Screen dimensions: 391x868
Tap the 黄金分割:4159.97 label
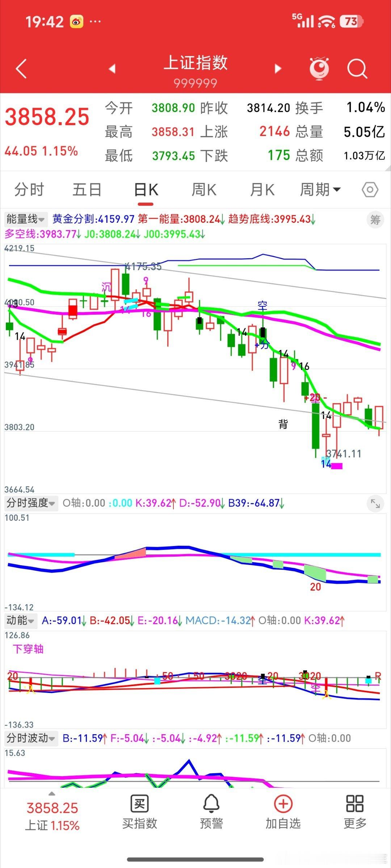(93, 219)
